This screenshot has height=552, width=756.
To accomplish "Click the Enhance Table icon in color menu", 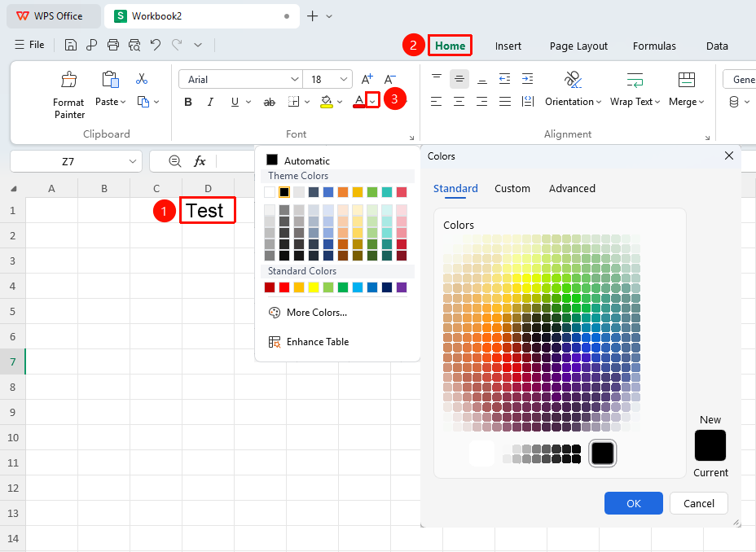I will [275, 342].
